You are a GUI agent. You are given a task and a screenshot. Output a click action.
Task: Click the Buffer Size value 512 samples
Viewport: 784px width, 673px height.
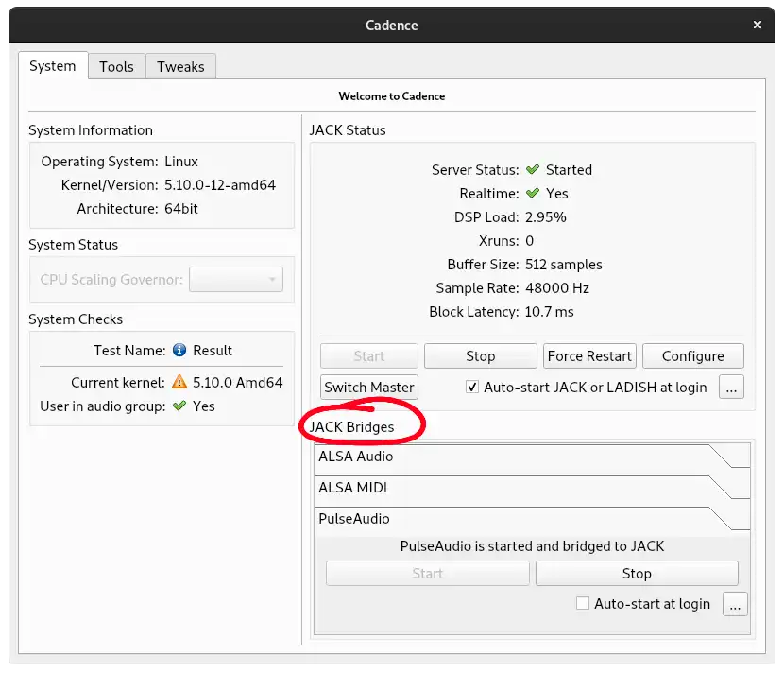tap(564, 265)
